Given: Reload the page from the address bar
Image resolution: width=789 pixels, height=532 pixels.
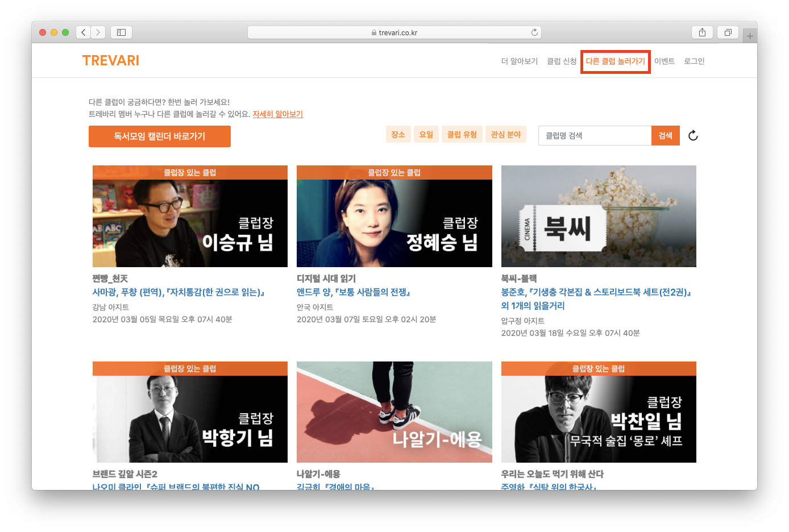Looking at the screenshot, I should (x=534, y=32).
